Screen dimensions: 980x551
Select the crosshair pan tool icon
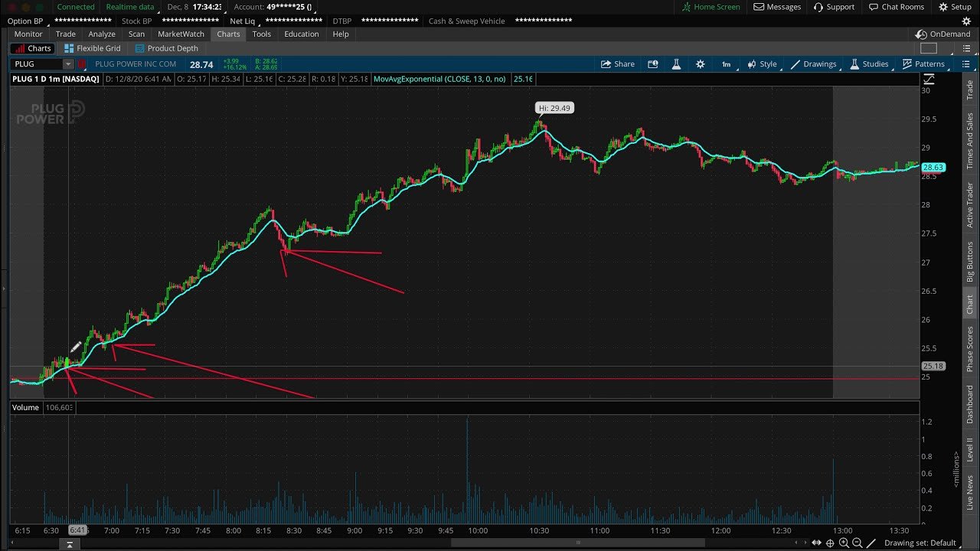(830, 543)
